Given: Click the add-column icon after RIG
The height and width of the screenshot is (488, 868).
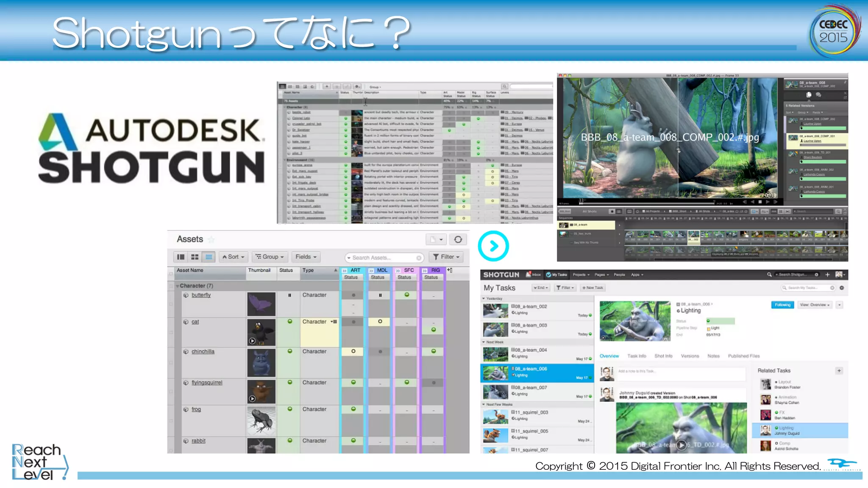Looking at the screenshot, I should 450,270.
